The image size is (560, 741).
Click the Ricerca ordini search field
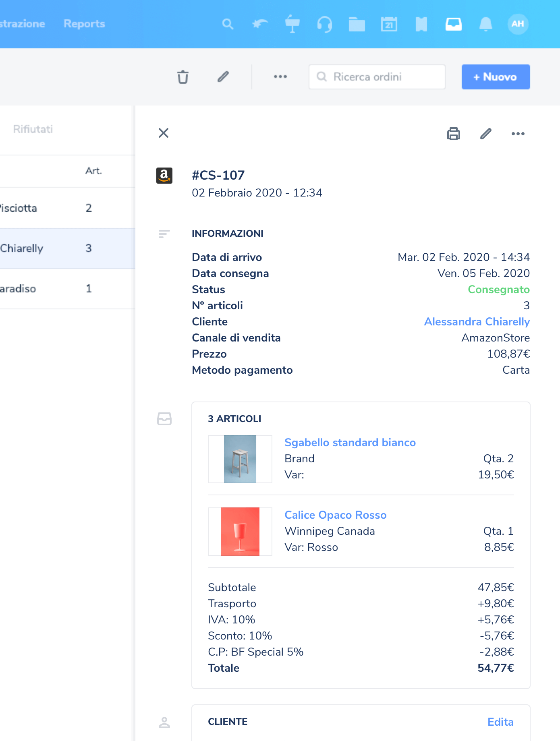tap(377, 77)
